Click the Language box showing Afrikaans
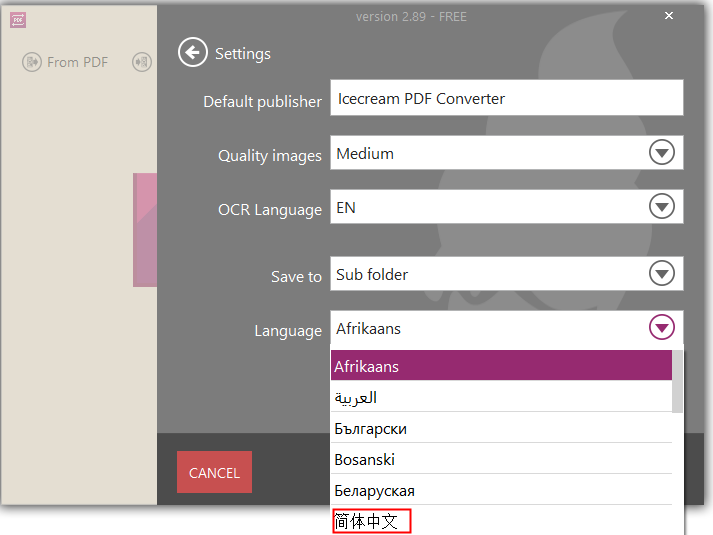The height and width of the screenshot is (535, 713). pyautogui.click(x=507, y=328)
